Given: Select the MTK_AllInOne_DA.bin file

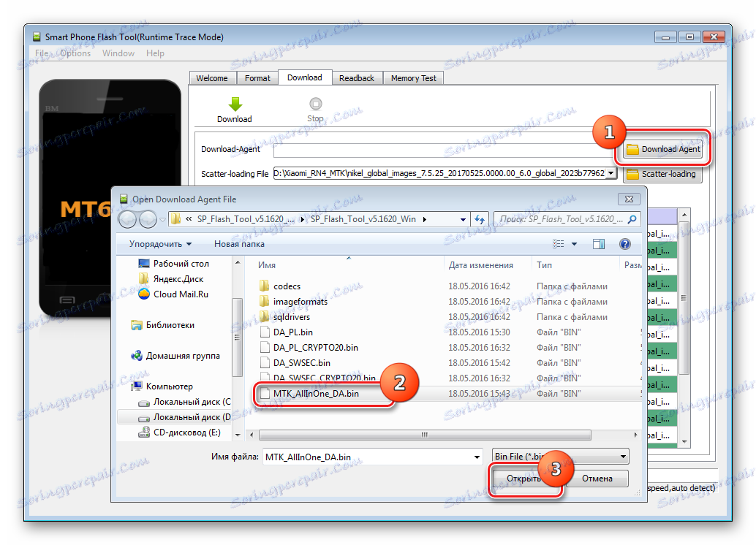Looking at the screenshot, I should (316, 394).
